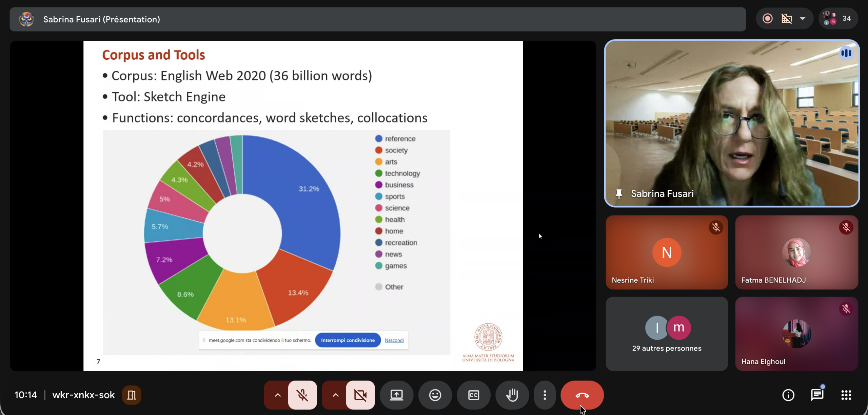The width and height of the screenshot is (868, 415).
Task: Open the chat messages panel
Action: coord(817,395)
